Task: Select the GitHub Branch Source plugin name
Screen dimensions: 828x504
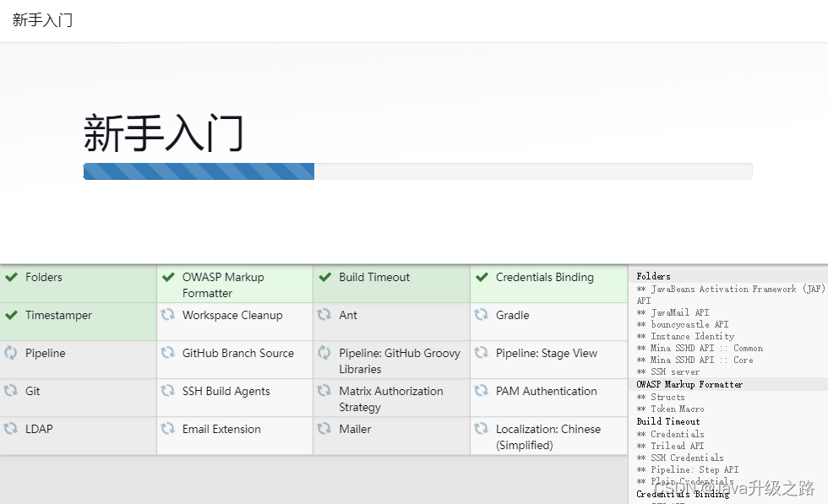Action: click(x=238, y=353)
